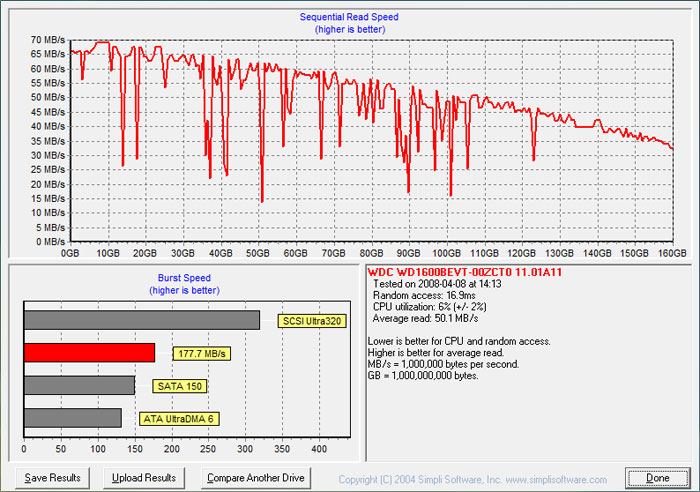Open Compare Another Drive
700x492 pixels.
[256, 478]
